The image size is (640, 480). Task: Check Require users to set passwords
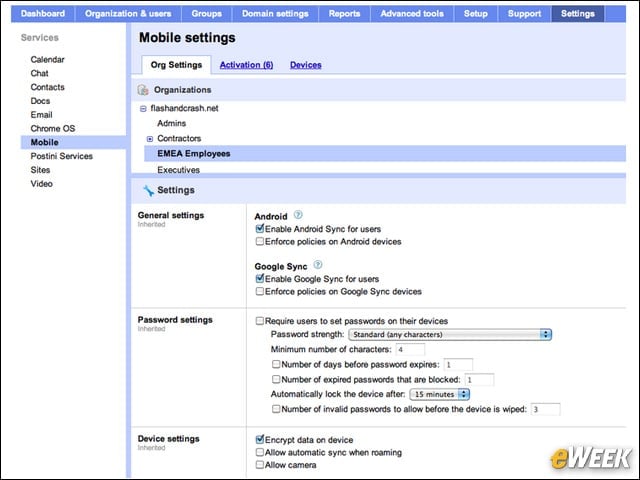click(x=260, y=321)
